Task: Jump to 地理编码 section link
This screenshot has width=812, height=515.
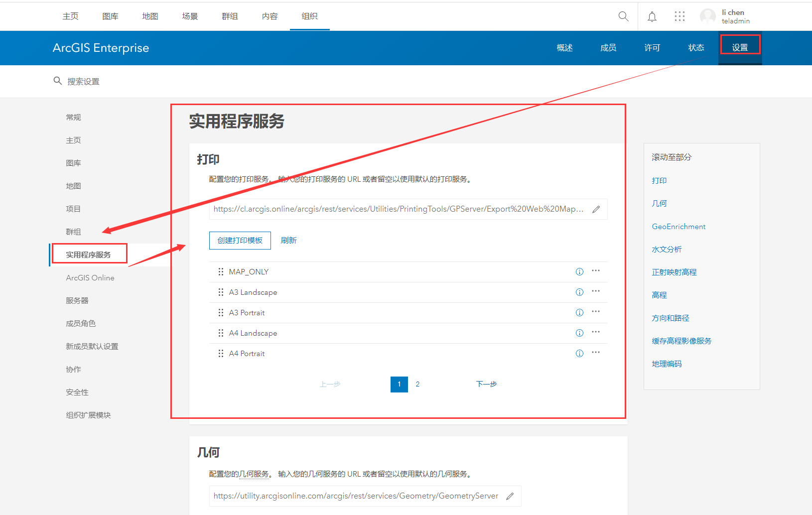Action: click(x=667, y=364)
